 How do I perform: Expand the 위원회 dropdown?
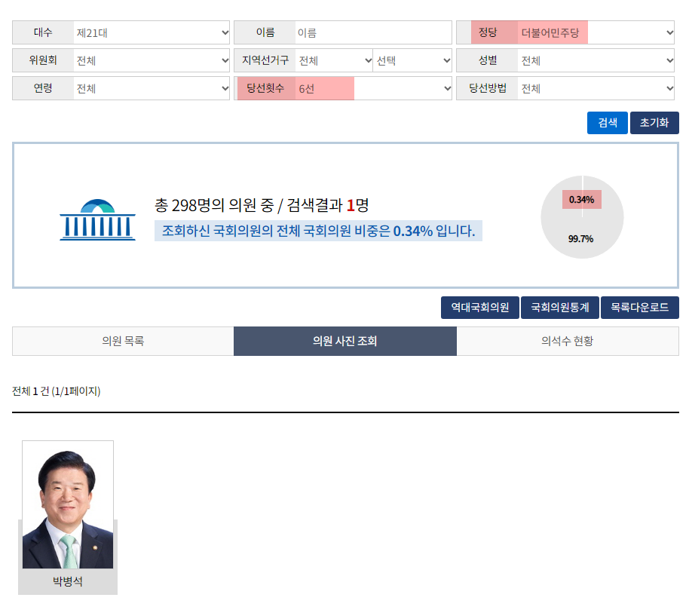click(152, 60)
